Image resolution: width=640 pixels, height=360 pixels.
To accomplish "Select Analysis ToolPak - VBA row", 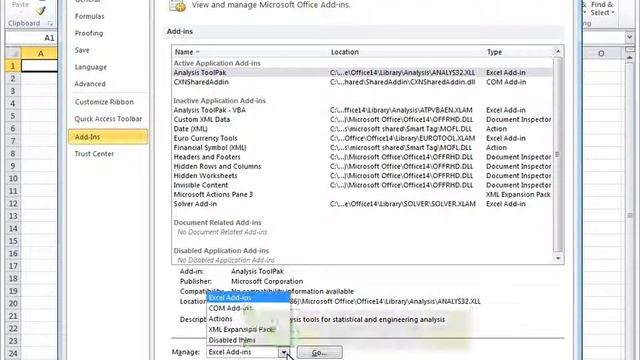I will [362, 110].
